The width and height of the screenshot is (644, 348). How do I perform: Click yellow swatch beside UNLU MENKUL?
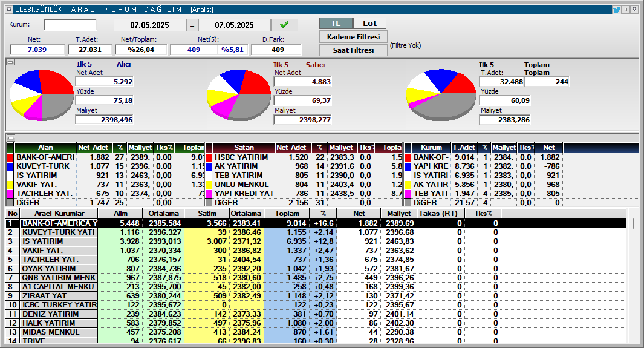click(209, 185)
